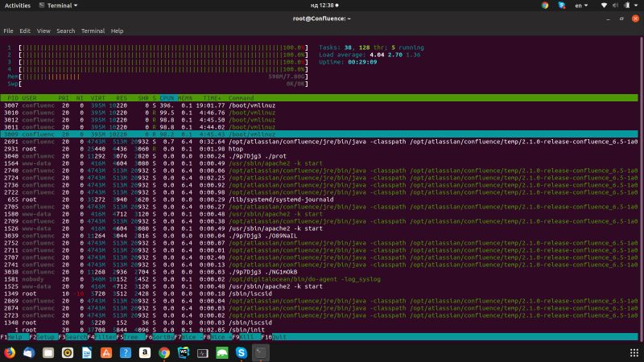The width and height of the screenshot is (644, 362).
Task: Sort by the TIME+ column header
Action: pos(212,98)
